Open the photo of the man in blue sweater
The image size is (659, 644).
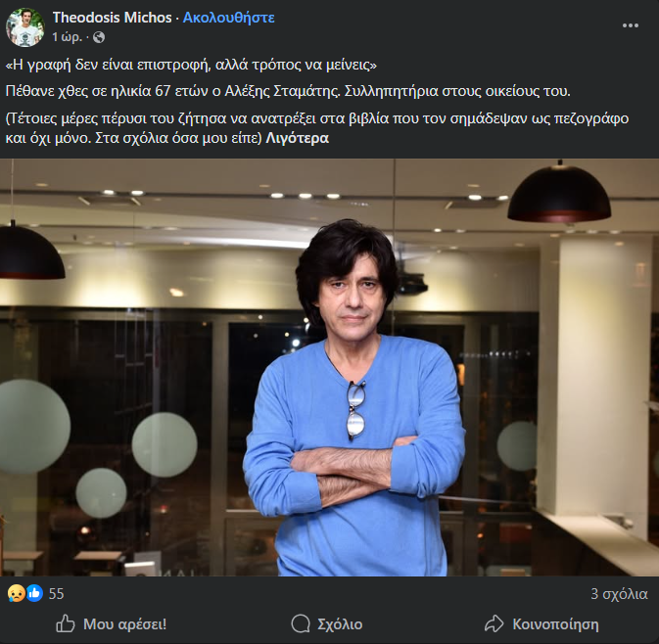(329, 368)
